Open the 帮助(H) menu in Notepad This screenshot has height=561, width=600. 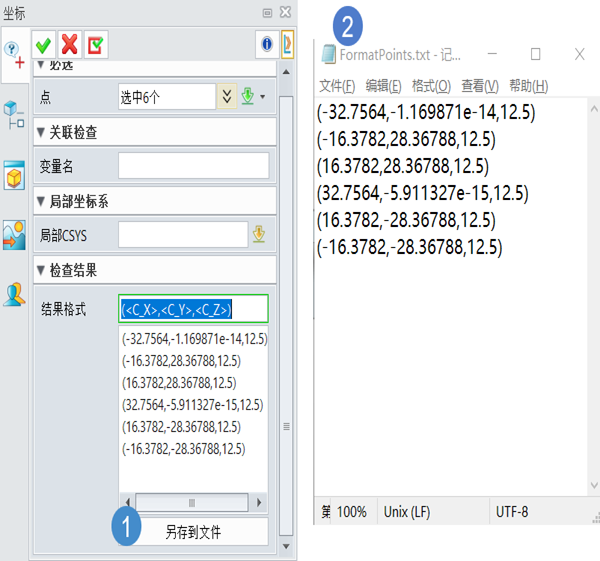pyautogui.click(x=528, y=86)
